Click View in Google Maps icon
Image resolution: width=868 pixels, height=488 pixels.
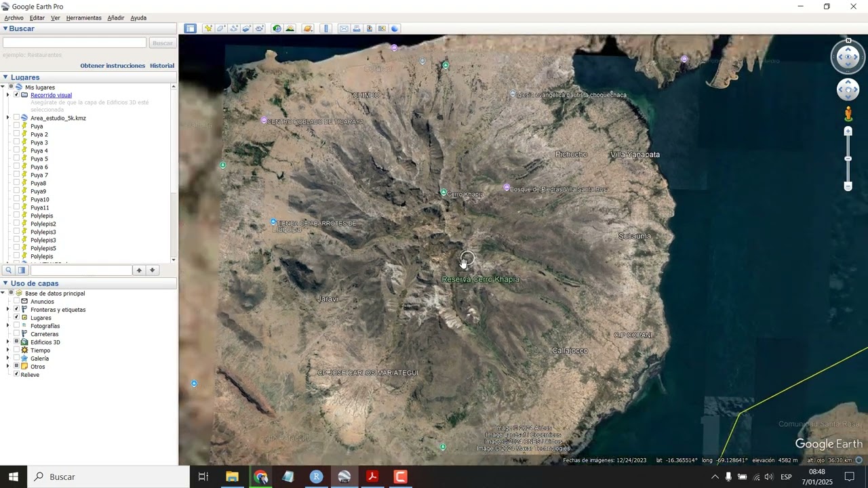(382, 28)
